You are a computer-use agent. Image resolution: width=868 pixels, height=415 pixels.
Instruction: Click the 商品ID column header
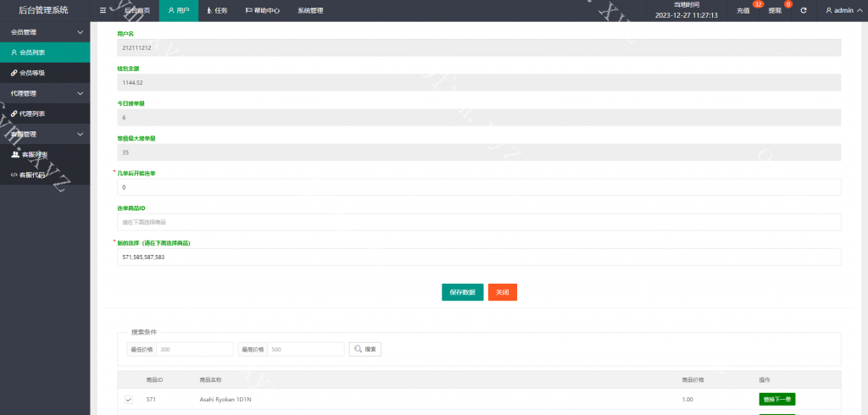[x=154, y=380]
